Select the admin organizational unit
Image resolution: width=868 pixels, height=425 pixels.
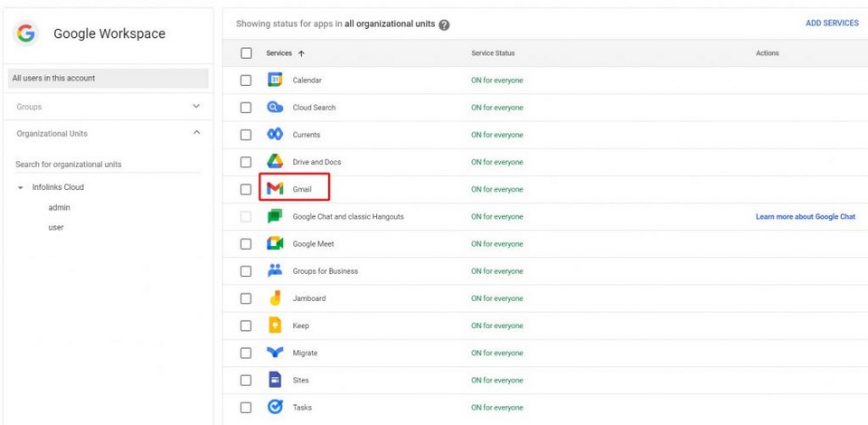click(59, 208)
